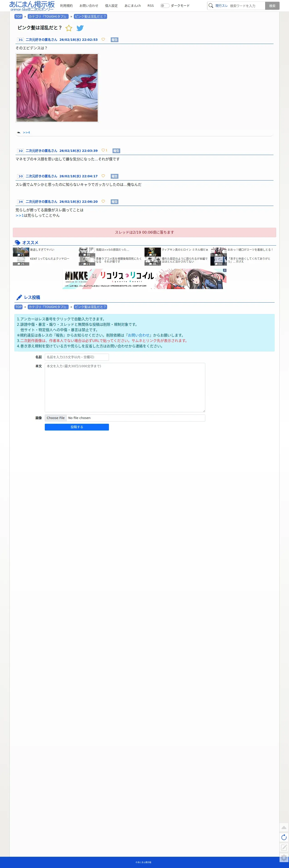
Task: Submit the reply with 投稿する button
Action: [x=77, y=427]
